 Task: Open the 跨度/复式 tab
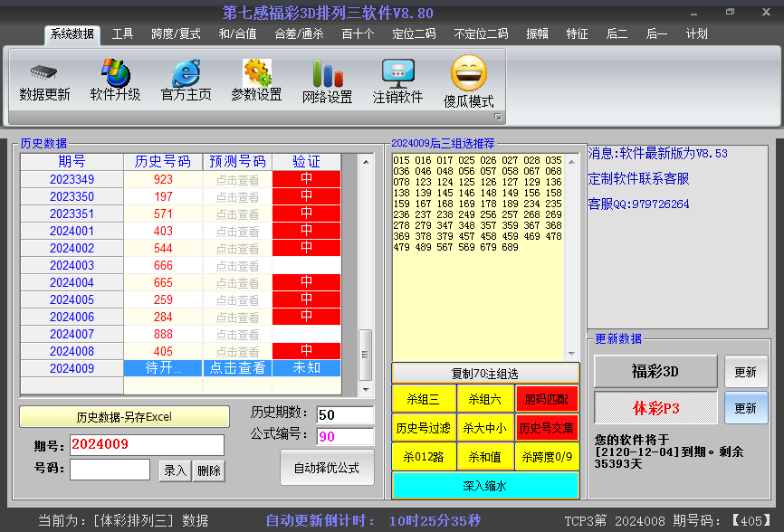(176, 34)
